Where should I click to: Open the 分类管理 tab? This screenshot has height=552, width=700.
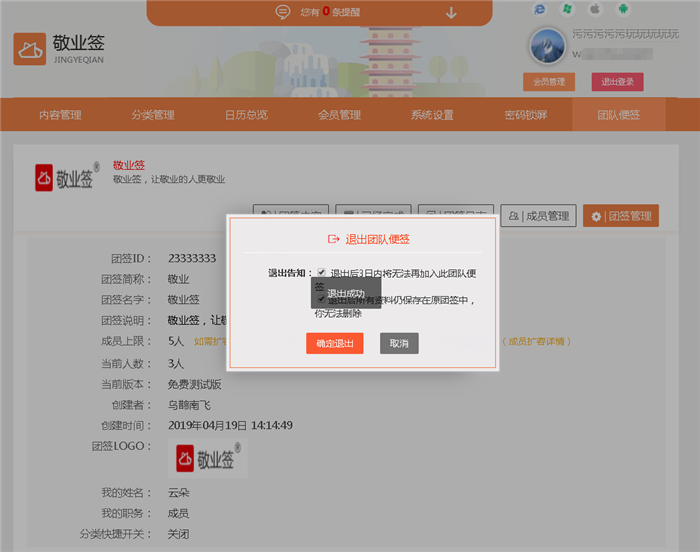153,115
